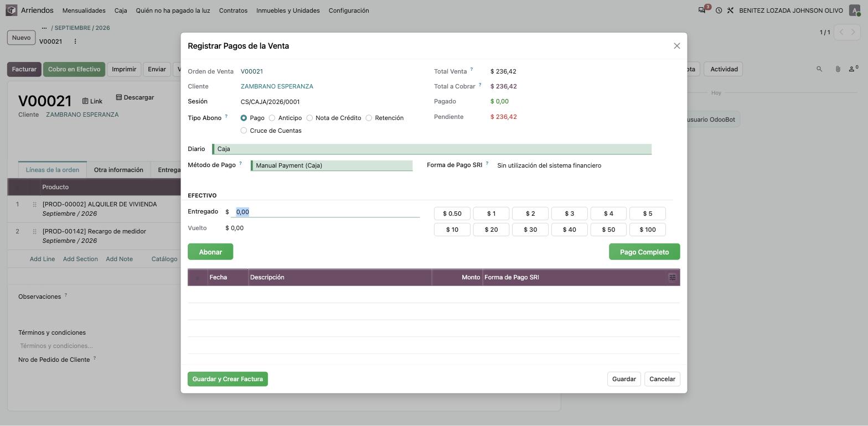Click the Cancelar button
Image resolution: width=868 pixels, height=426 pixels.
[x=662, y=379]
